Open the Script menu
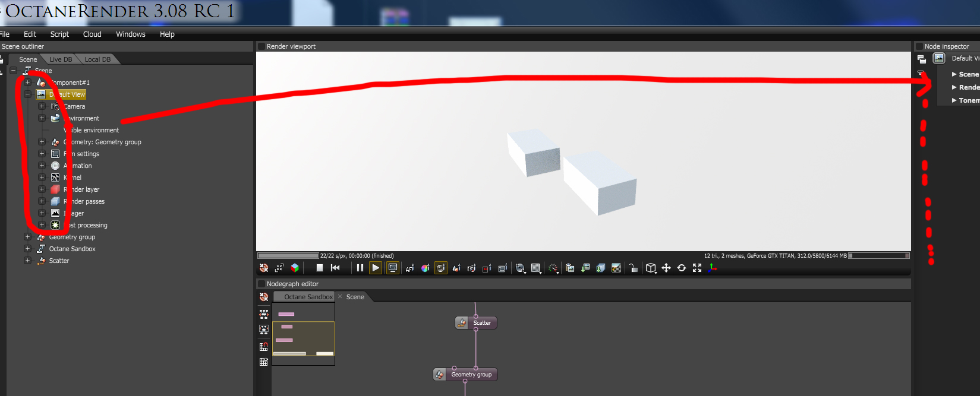The width and height of the screenshot is (980, 396). pos(59,34)
